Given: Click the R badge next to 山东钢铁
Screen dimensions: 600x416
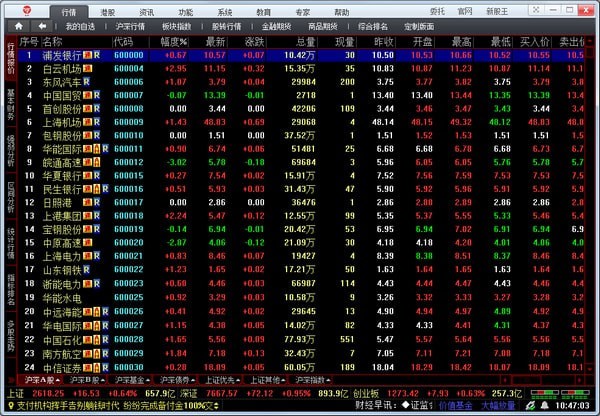Looking at the screenshot, I should (86, 270).
